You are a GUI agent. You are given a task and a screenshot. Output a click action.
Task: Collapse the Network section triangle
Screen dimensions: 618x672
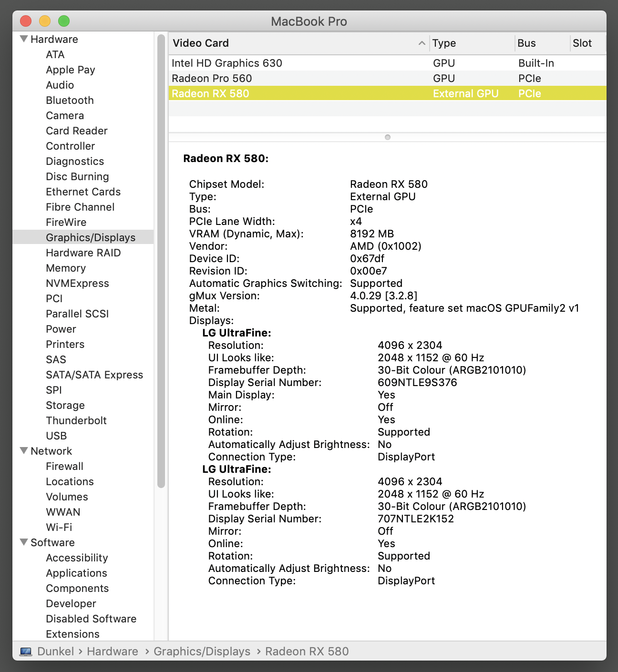click(x=24, y=450)
